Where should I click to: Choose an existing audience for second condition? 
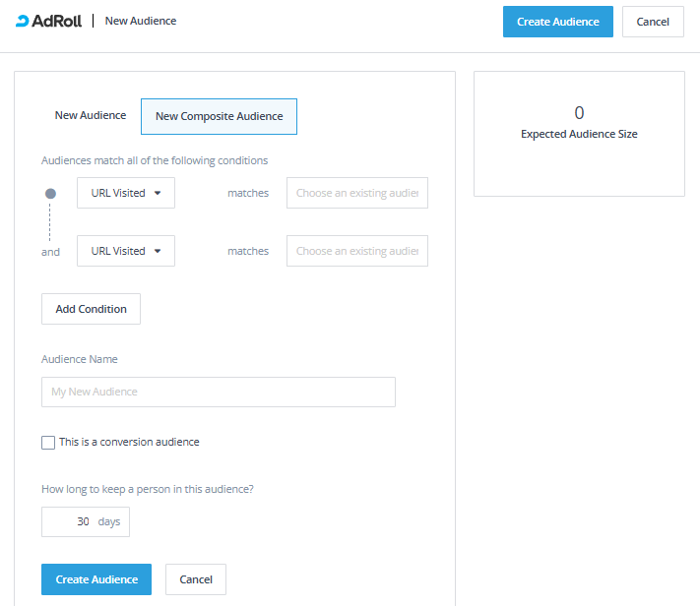356,251
